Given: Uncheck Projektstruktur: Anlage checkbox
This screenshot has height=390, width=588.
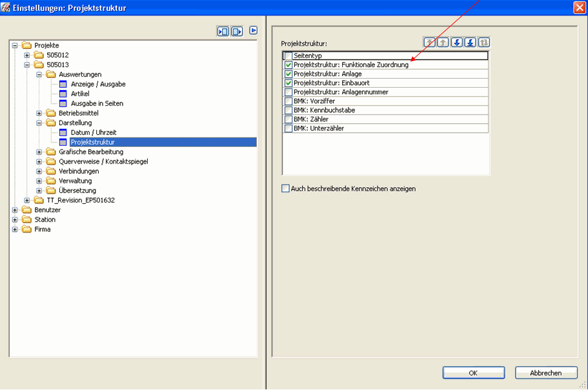Looking at the screenshot, I should point(289,73).
